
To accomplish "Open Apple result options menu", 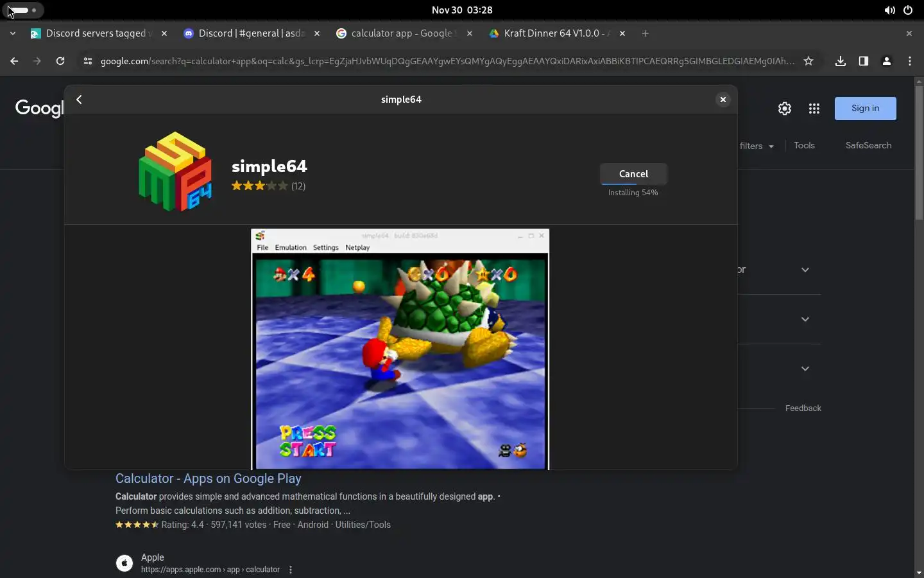I will tap(291, 570).
